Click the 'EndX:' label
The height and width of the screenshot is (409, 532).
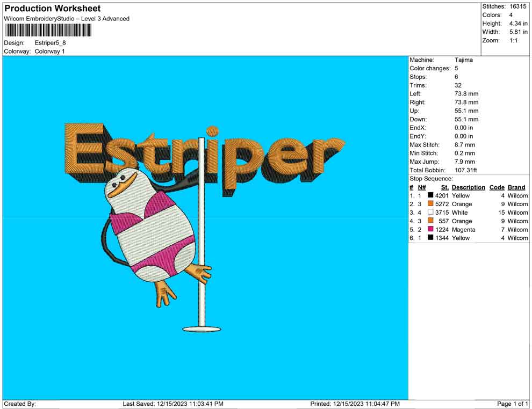(418, 127)
